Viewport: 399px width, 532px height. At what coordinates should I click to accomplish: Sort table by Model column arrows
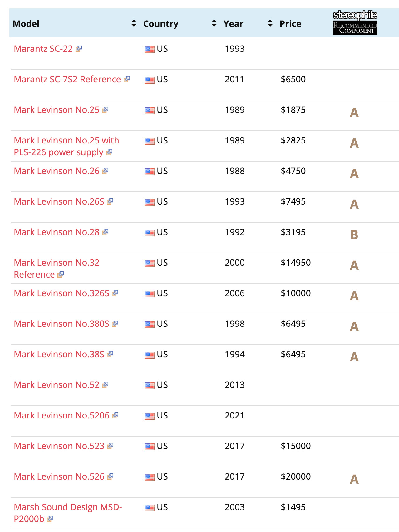tap(134, 23)
